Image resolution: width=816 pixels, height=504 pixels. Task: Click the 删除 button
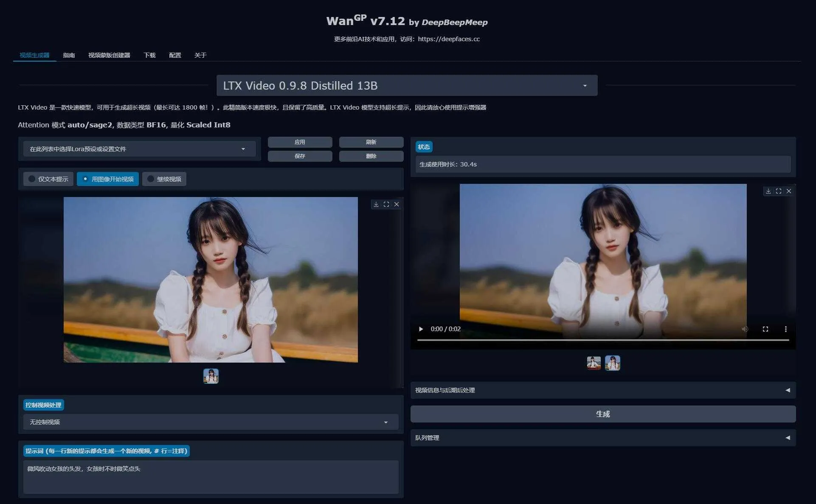click(x=371, y=156)
